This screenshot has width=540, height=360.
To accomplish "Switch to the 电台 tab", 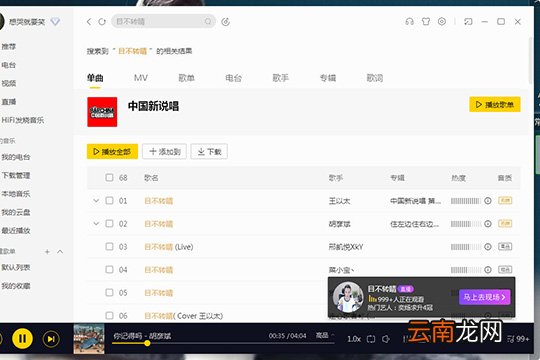I will click(x=233, y=78).
